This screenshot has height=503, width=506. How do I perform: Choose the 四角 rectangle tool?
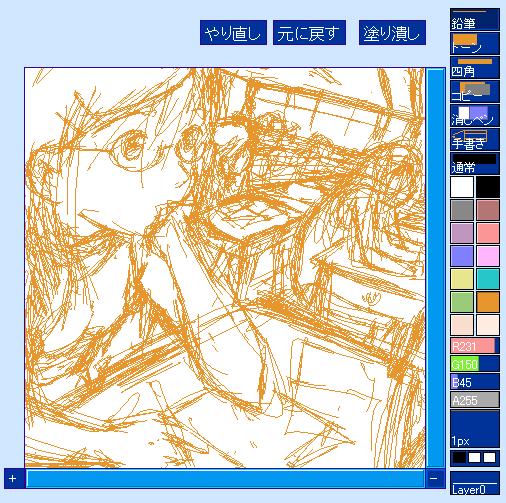tap(475, 68)
